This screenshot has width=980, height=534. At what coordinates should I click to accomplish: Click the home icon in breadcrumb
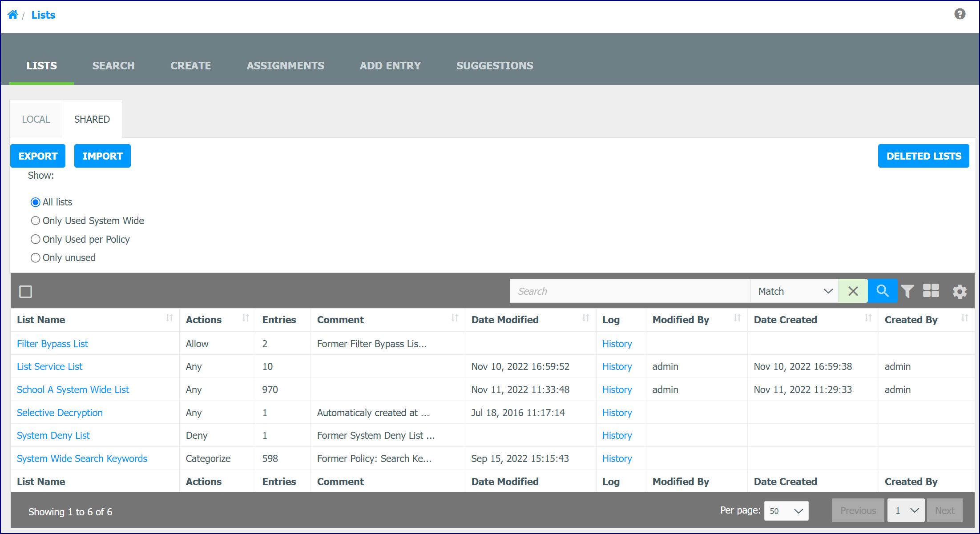[x=13, y=15]
